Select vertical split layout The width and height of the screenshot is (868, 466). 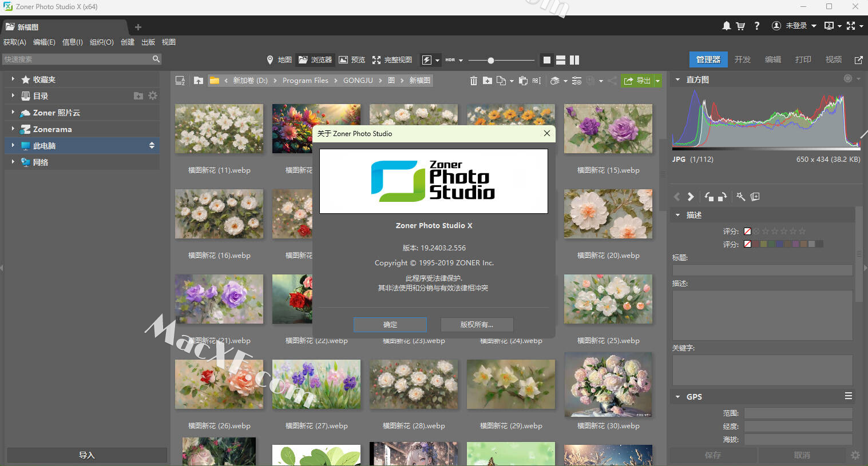click(574, 59)
